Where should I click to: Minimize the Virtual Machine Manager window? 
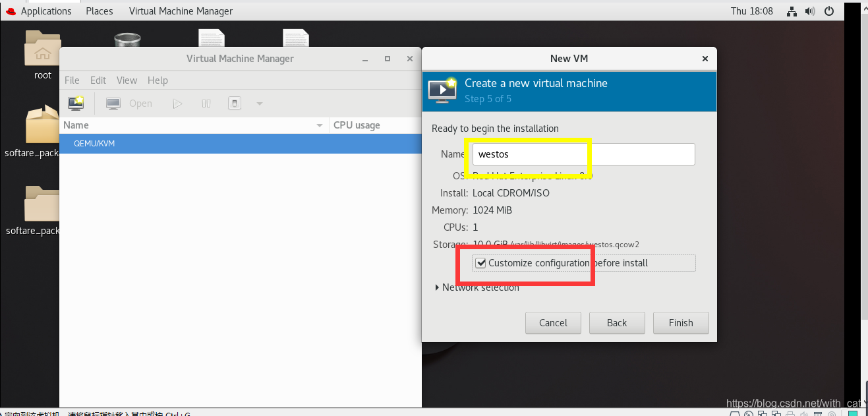366,59
